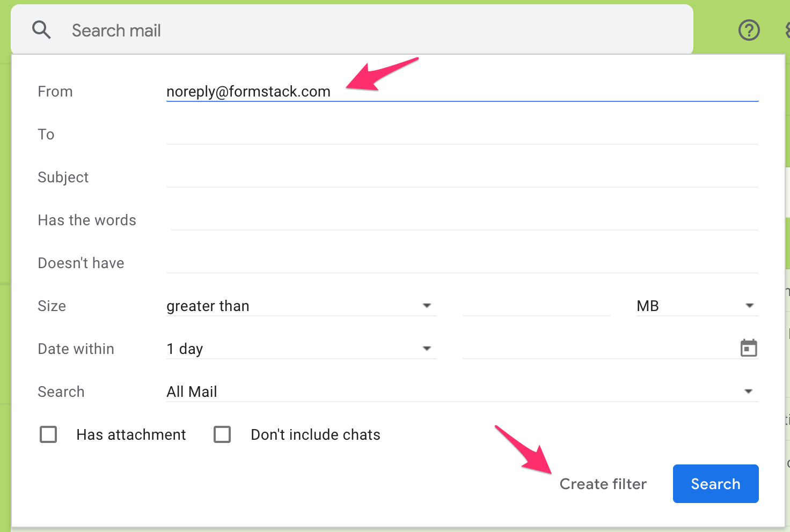Select the Subject input field
The height and width of the screenshot is (532, 790).
click(462, 177)
